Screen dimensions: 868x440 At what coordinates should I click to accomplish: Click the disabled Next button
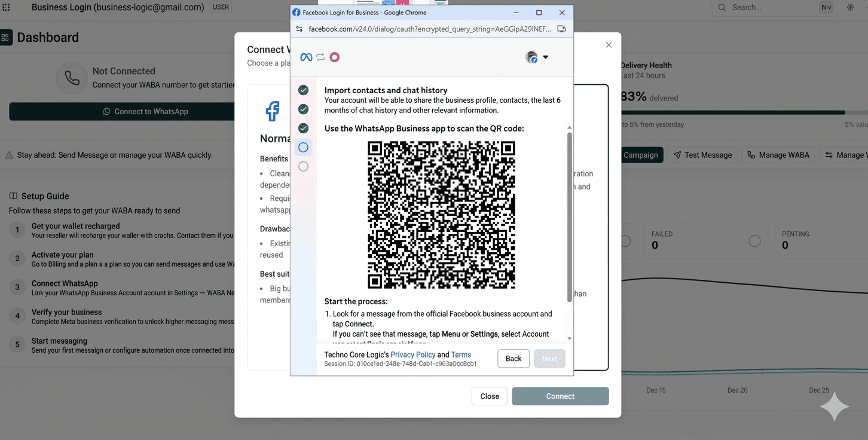(549, 359)
